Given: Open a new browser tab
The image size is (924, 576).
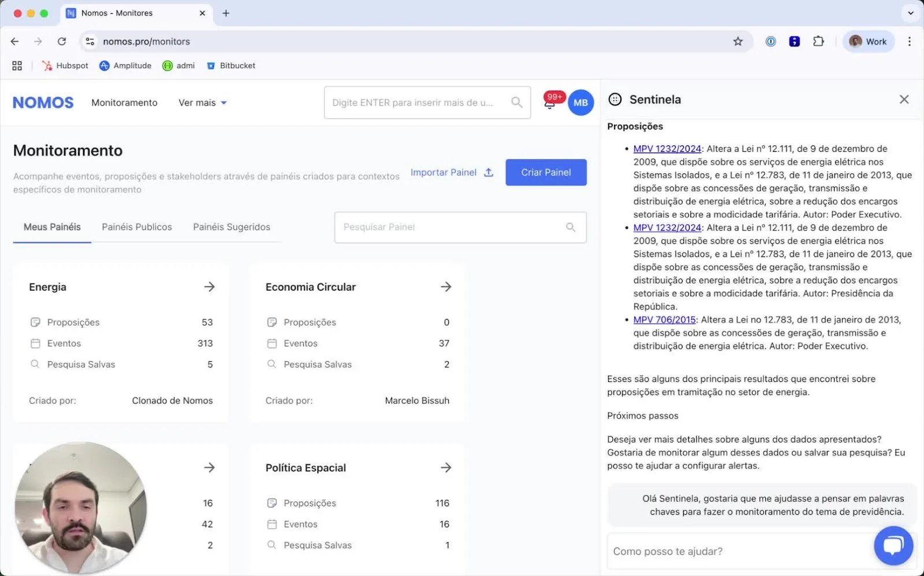Looking at the screenshot, I should (x=226, y=13).
